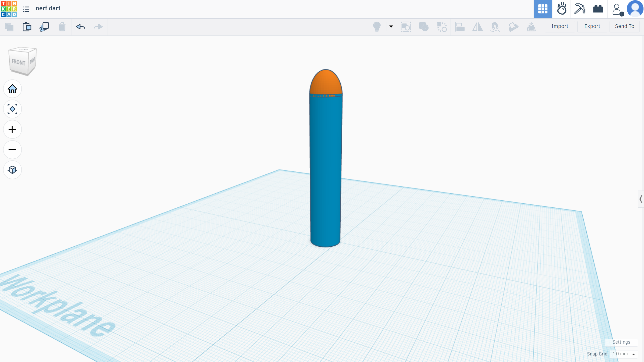
Task: Click the Send To button
Action: click(625, 26)
